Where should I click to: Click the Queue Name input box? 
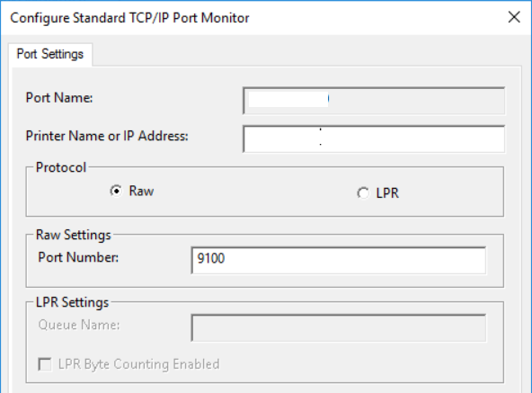[x=338, y=327]
